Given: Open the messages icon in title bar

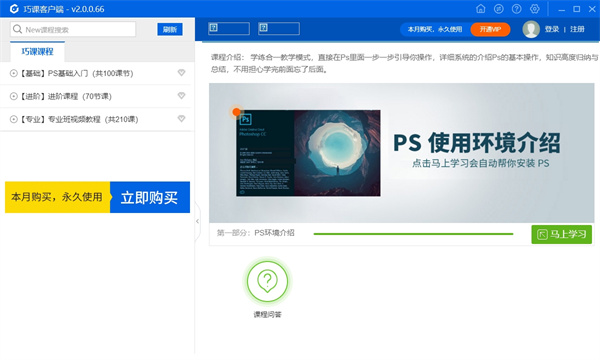Looking at the screenshot, I should (x=499, y=8).
